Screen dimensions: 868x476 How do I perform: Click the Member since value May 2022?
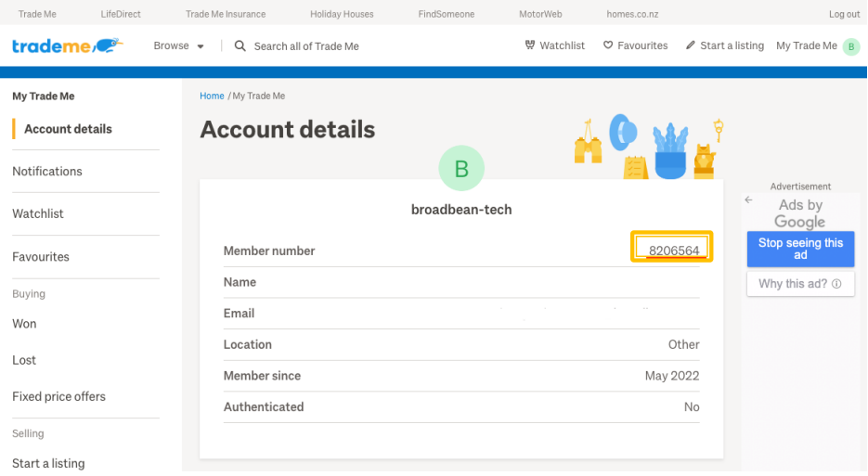tap(672, 376)
